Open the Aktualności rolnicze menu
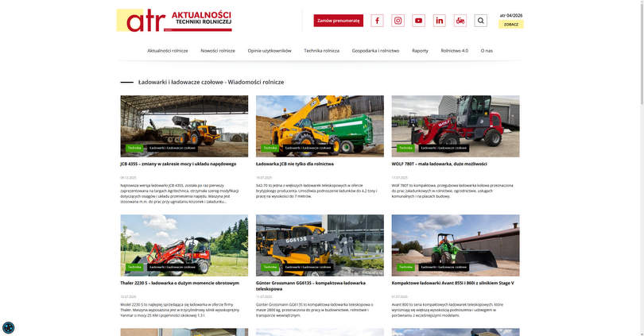644x336 pixels. [x=168, y=51]
